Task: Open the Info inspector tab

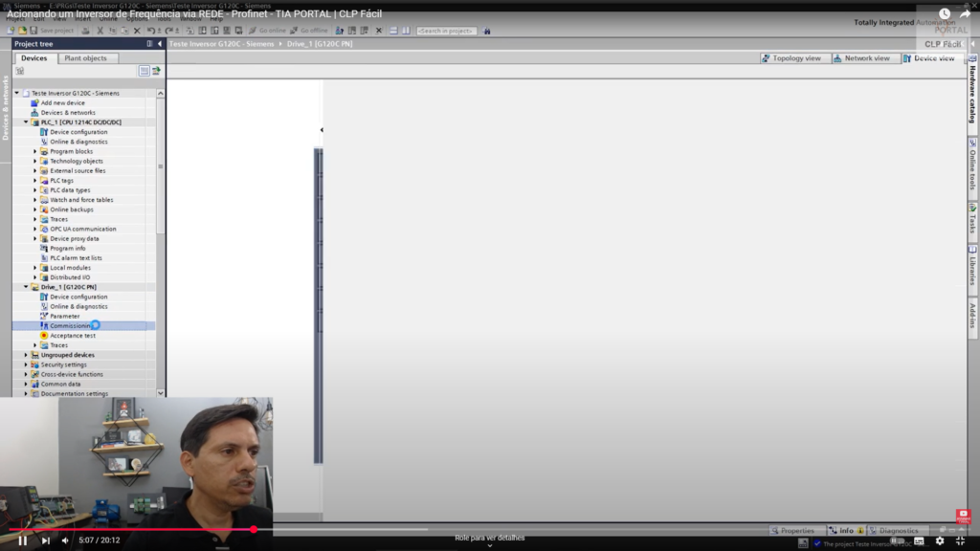Action: [x=846, y=530]
